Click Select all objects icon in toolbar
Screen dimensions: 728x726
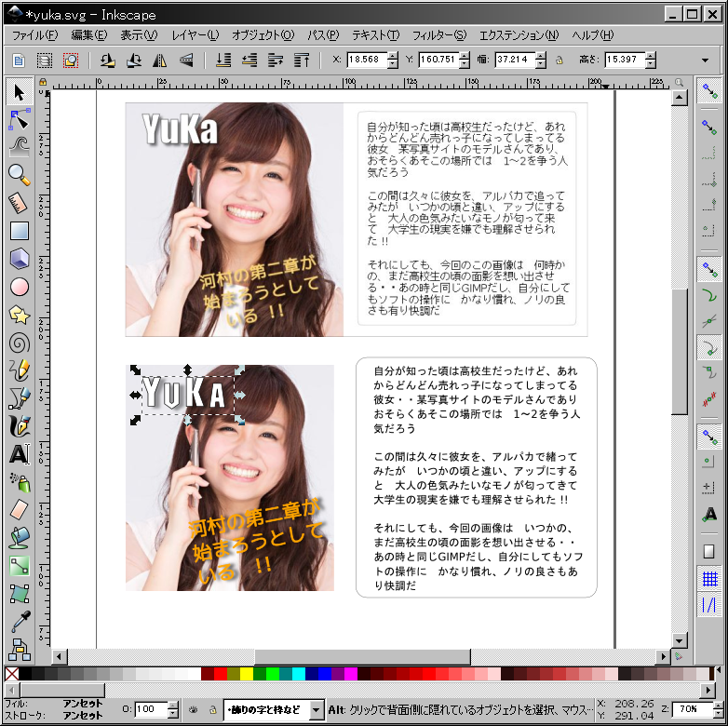coord(19,60)
